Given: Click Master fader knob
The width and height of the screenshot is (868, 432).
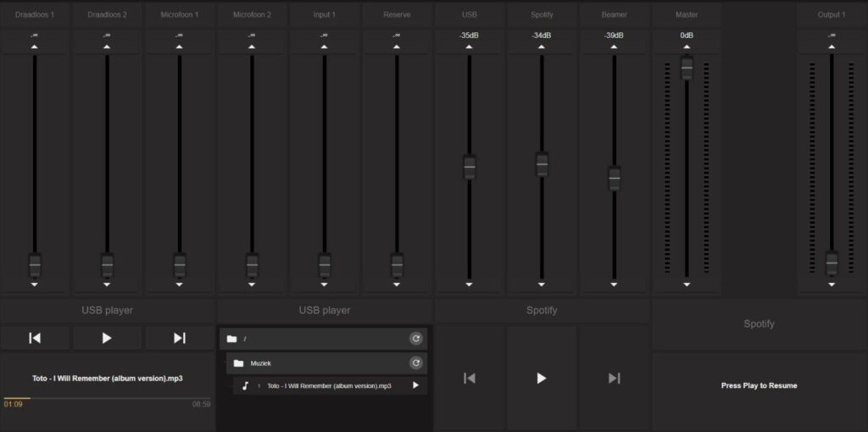Looking at the screenshot, I should pos(687,68).
